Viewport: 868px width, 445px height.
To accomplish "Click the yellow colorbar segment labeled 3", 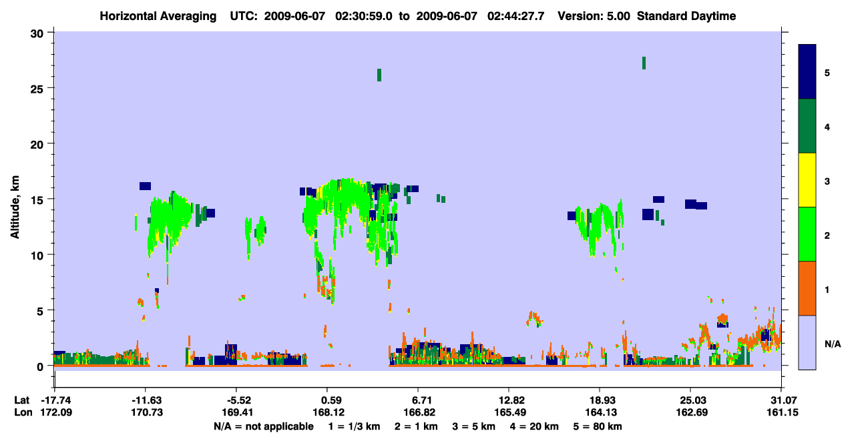I will pyautogui.click(x=807, y=180).
